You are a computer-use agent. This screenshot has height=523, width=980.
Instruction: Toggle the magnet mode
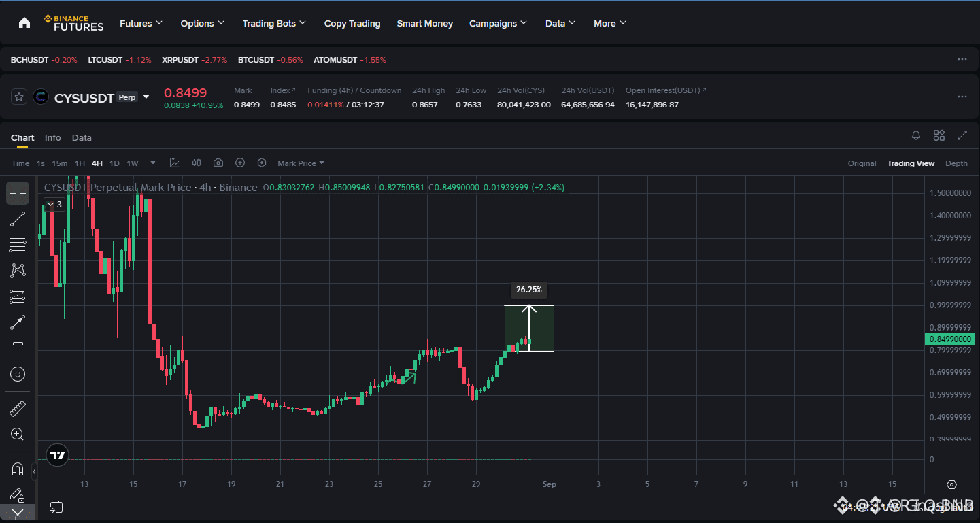(x=18, y=469)
